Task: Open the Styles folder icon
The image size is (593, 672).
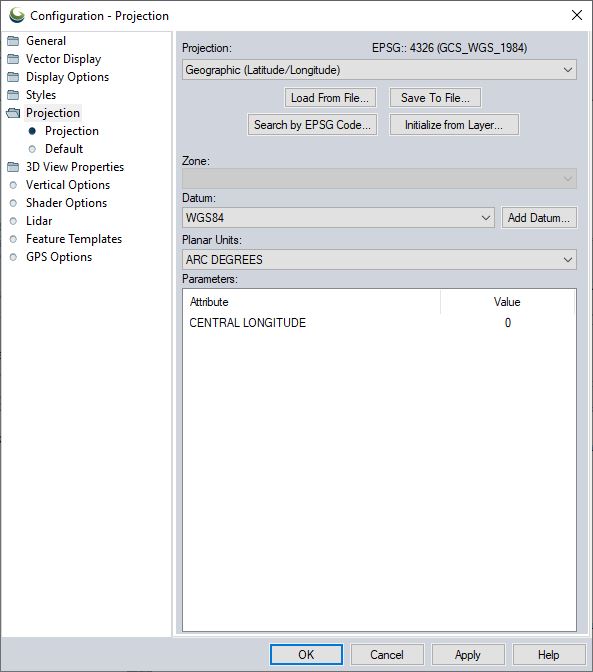Action: (13, 95)
